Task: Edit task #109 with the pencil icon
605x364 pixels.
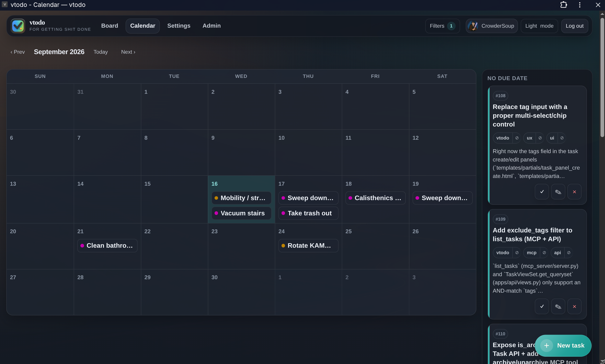Action: tap(558, 306)
